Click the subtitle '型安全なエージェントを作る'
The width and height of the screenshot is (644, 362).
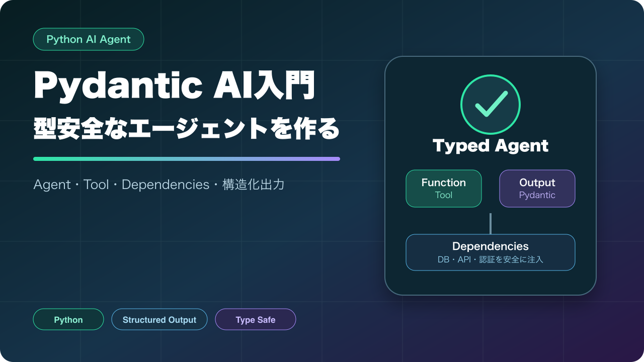coord(187,129)
